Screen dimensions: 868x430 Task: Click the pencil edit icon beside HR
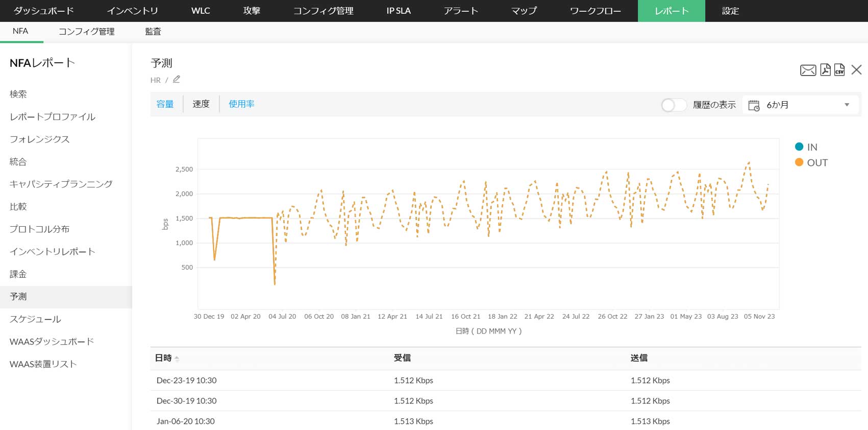tap(177, 79)
